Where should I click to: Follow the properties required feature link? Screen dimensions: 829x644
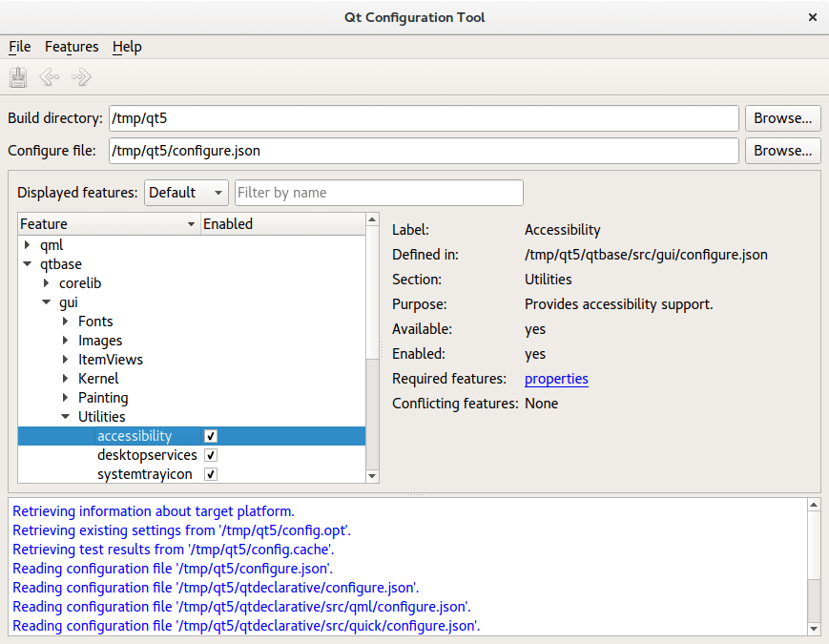click(x=556, y=379)
